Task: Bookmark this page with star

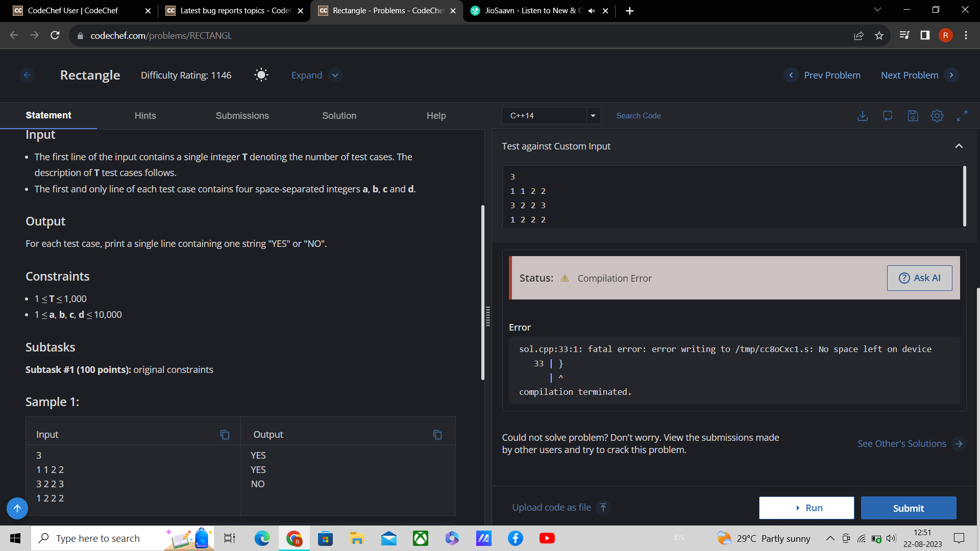Action: tap(879, 35)
